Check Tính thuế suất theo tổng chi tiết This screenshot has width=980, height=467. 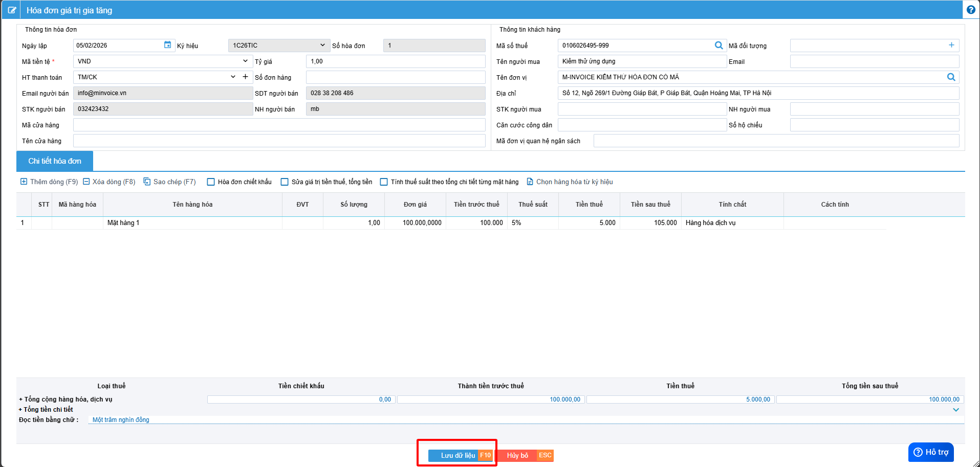[x=384, y=182]
